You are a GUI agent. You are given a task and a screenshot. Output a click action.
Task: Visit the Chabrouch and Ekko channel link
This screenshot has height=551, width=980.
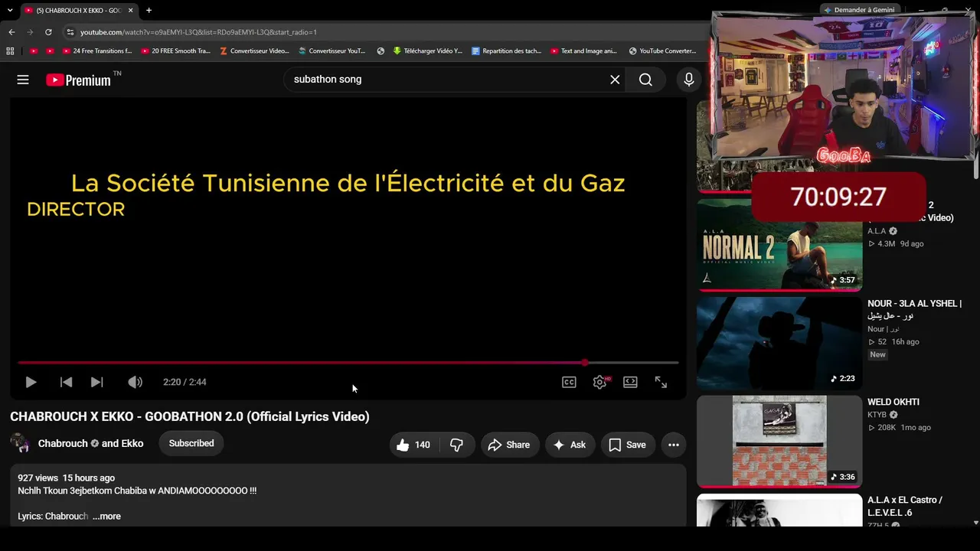click(x=90, y=444)
